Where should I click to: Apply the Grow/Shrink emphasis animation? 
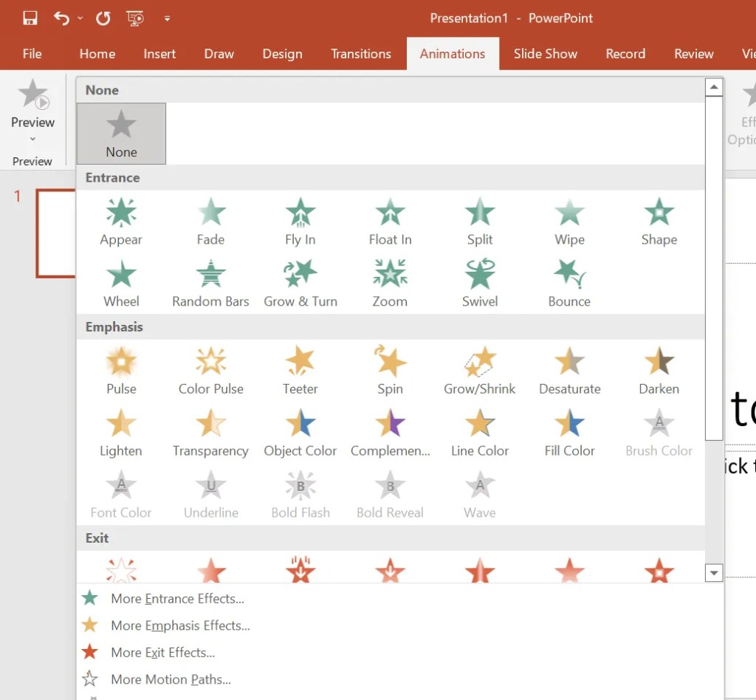(x=479, y=370)
